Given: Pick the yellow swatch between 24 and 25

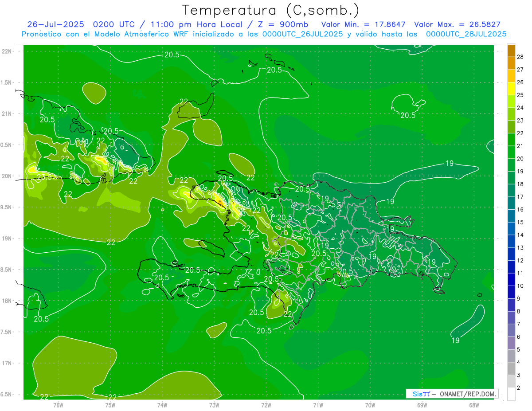Looking at the screenshot, I should (511, 101).
